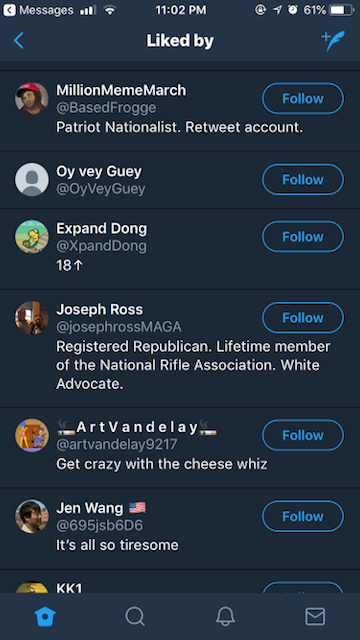360x640 pixels.
Task: Open the Search magnifier tab
Action: [135, 616]
